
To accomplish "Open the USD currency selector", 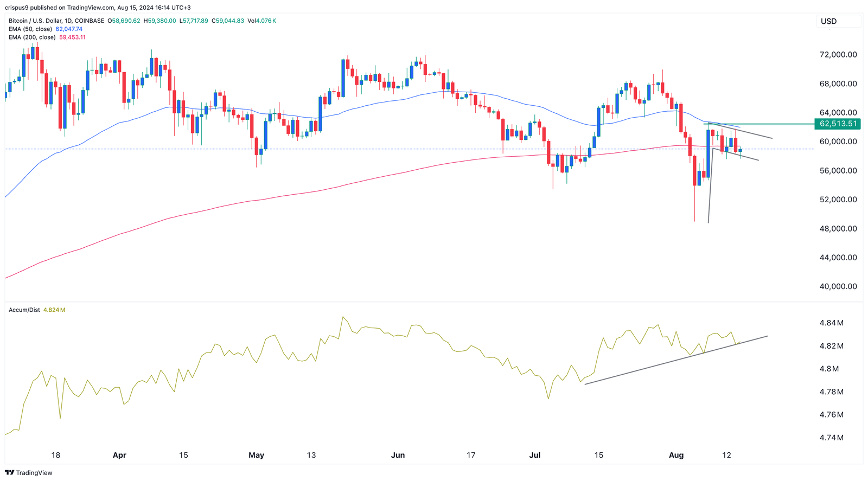I will 838,21.
